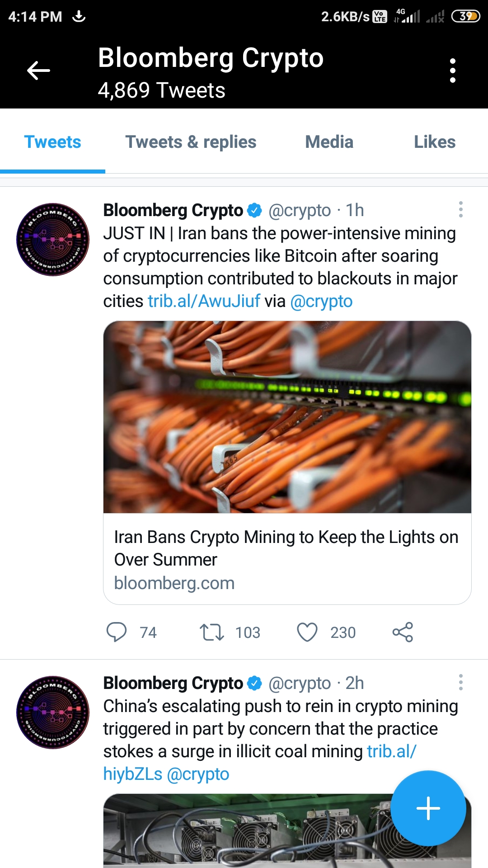
Task: Share the Iran mining ban tweet
Action: [403, 632]
